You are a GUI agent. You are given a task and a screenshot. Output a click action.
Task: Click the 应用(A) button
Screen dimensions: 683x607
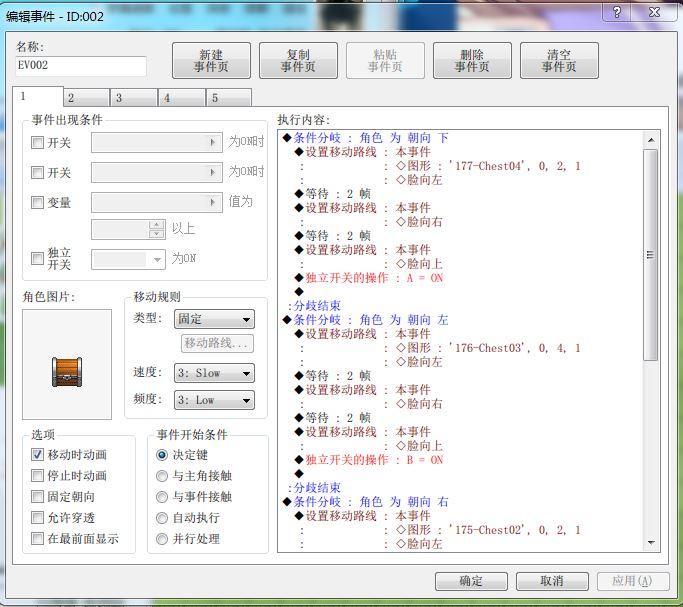coord(633,581)
